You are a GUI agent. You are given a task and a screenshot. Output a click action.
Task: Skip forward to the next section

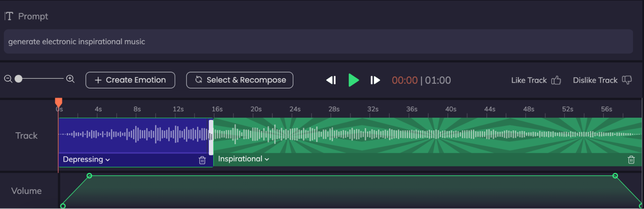coord(375,80)
